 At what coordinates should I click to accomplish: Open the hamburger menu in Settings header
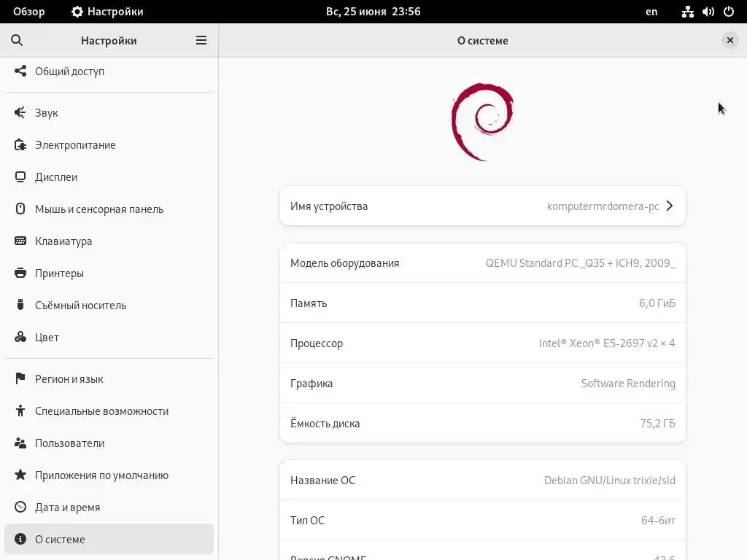click(201, 41)
